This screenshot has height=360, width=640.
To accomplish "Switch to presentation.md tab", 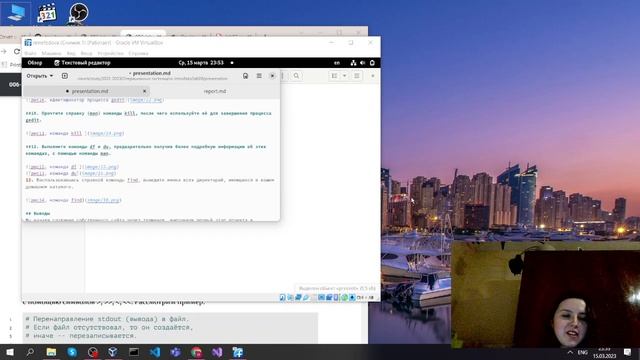I will point(86,91).
